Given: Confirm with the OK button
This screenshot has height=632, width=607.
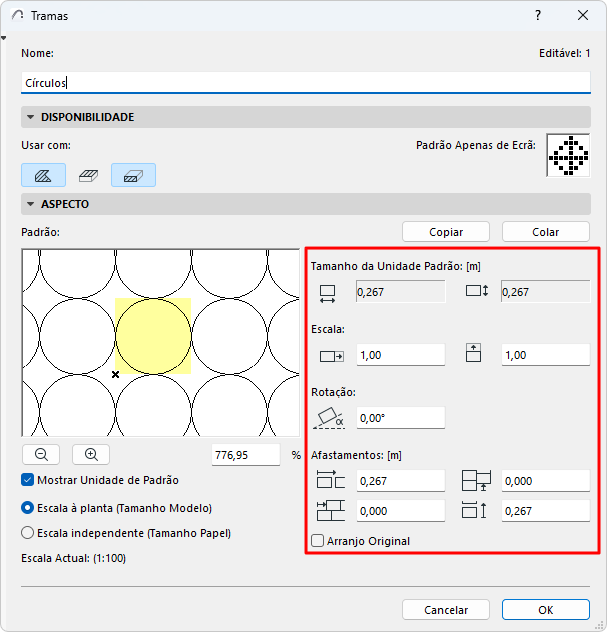Looking at the screenshot, I should tap(546, 609).
